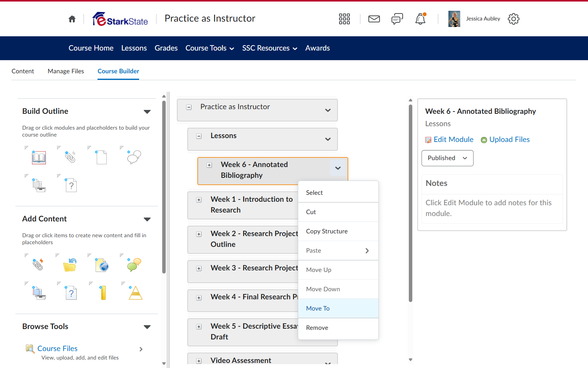Screen dimensions: 588x368
Task: Switch to the Content tab
Action: pos(23,71)
